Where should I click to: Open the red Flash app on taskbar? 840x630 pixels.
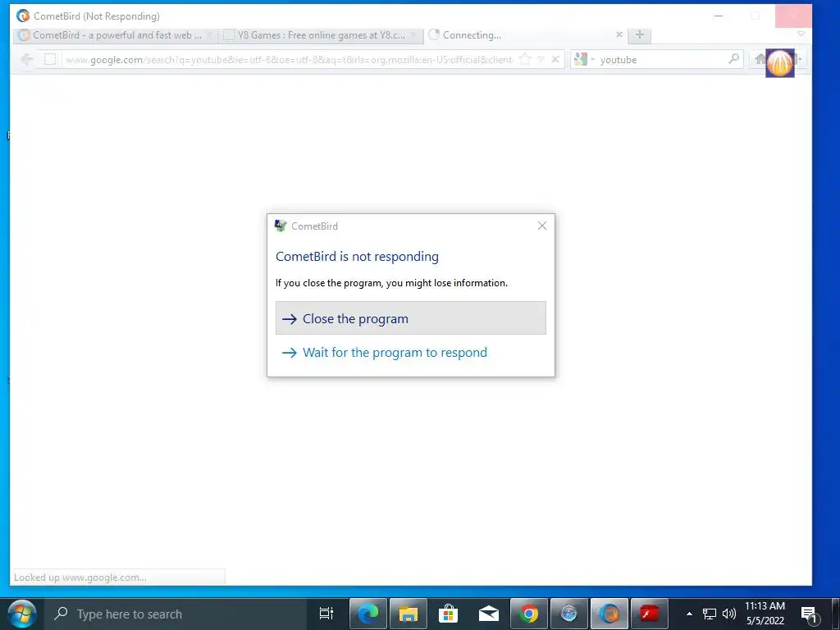(650, 614)
